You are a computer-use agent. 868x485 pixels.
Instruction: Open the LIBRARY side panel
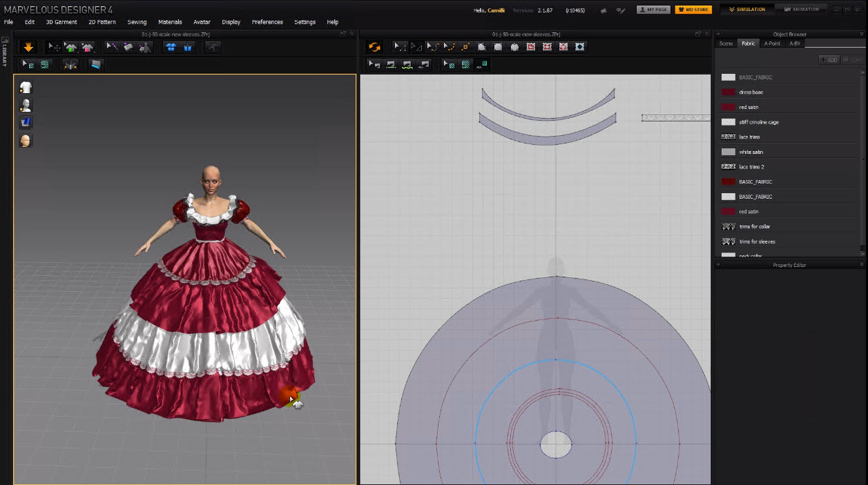tap(4, 53)
